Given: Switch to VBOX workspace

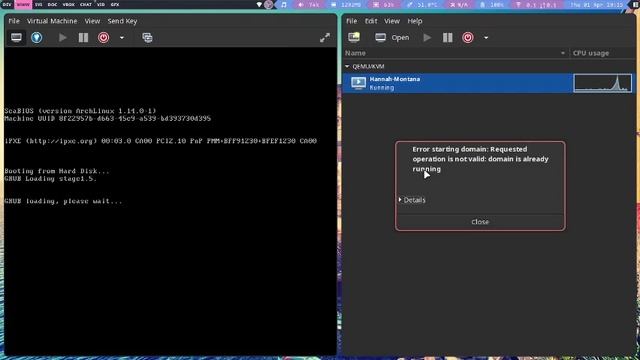Looking at the screenshot, I should point(69,4).
